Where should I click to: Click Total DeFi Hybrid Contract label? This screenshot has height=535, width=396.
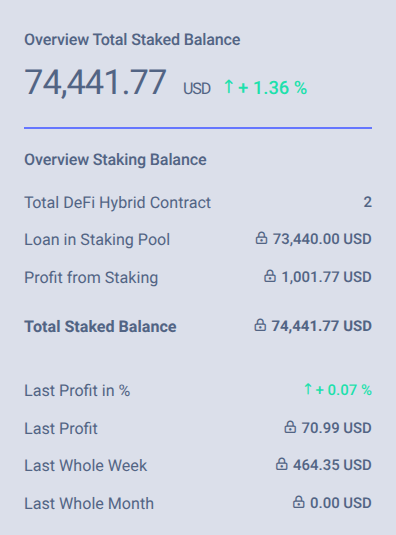118,203
